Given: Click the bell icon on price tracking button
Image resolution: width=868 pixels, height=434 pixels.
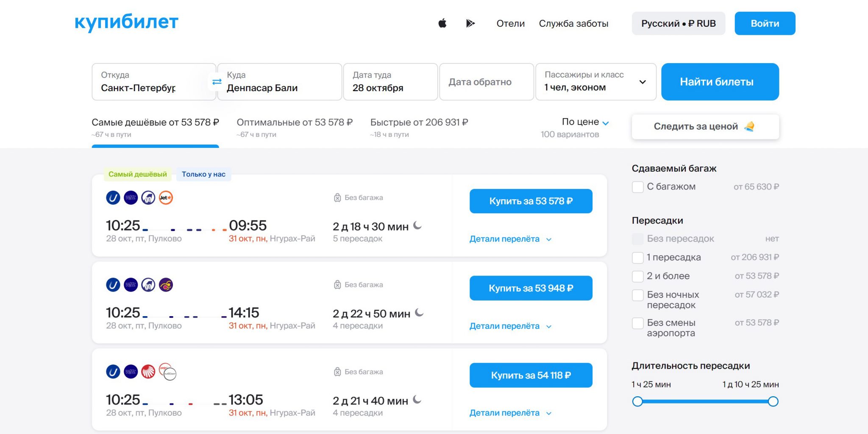Looking at the screenshot, I should pyautogui.click(x=749, y=126).
